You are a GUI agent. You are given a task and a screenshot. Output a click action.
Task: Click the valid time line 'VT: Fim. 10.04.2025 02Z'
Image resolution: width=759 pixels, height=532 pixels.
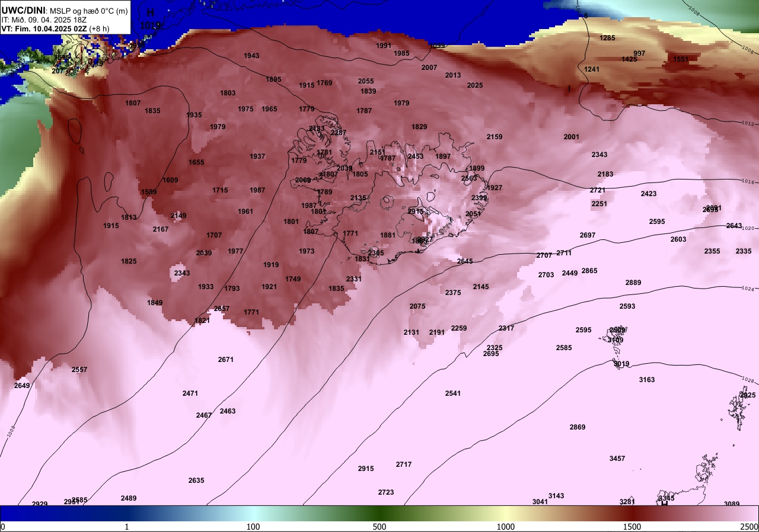(44, 28)
